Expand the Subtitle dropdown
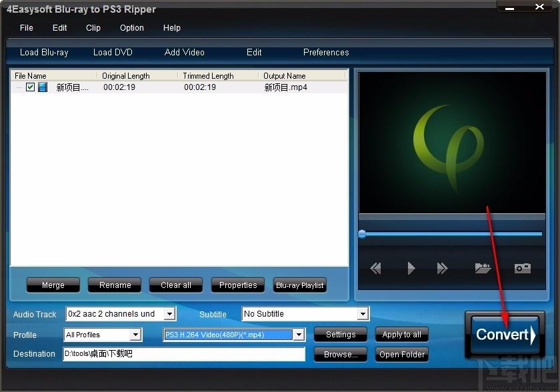This screenshot has width=560, height=392. point(363,314)
